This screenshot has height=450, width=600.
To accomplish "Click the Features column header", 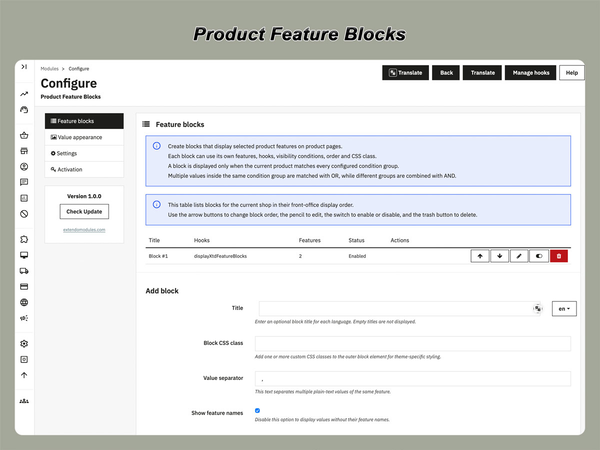I will (x=310, y=240).
